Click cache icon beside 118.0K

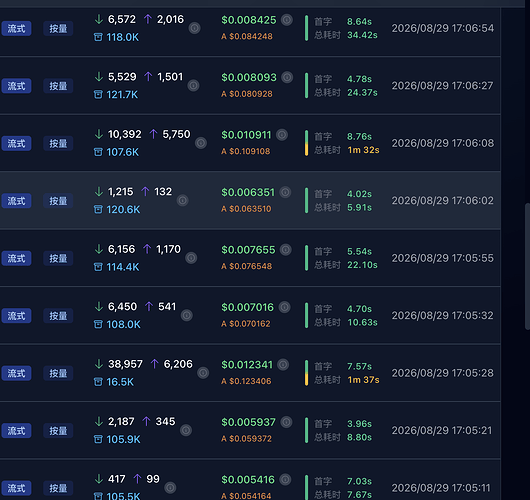(x=98, y=37)
